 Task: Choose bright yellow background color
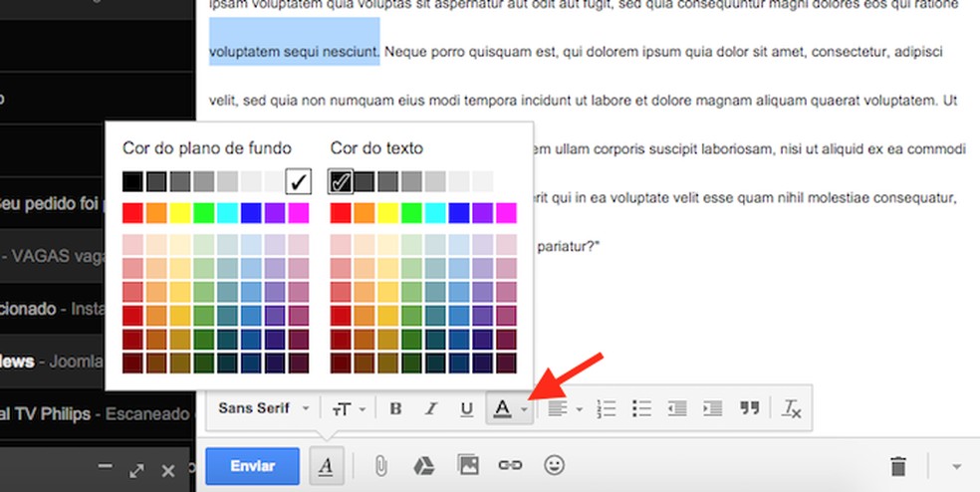click(180, 213)
